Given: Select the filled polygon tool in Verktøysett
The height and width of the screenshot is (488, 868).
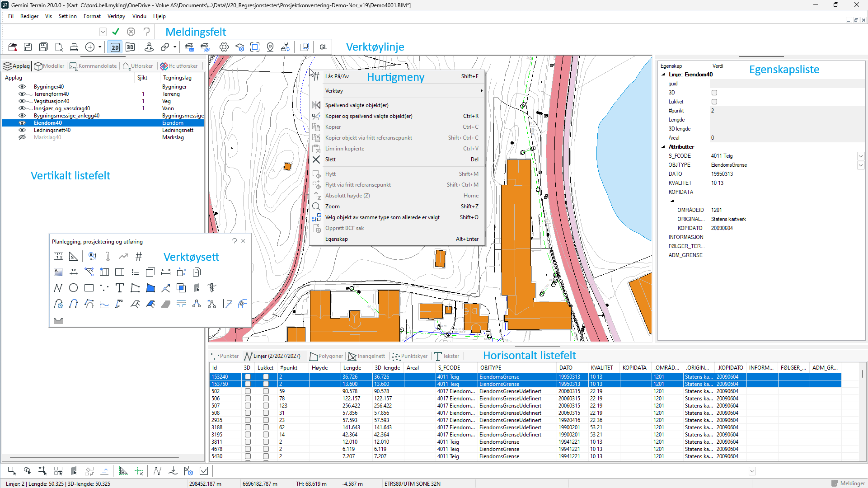Looking at the screenshot, I should [x=150, y=288].
